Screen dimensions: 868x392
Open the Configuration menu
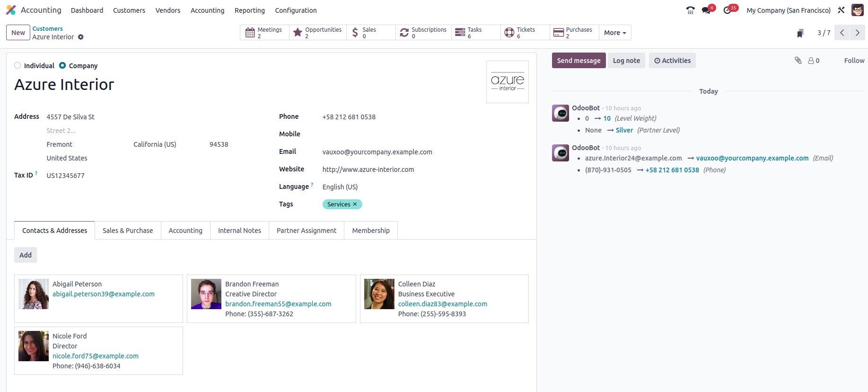pos(296,10)
